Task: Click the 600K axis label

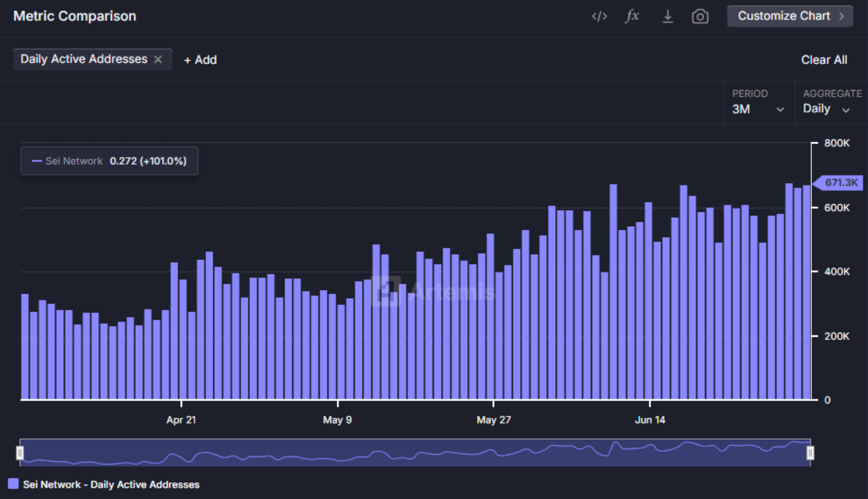Action: (x=837, y=208)
